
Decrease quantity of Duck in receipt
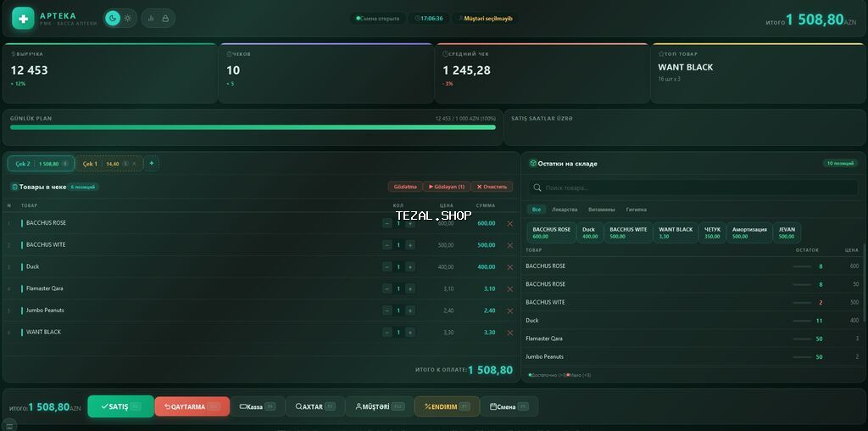[387, 267]
